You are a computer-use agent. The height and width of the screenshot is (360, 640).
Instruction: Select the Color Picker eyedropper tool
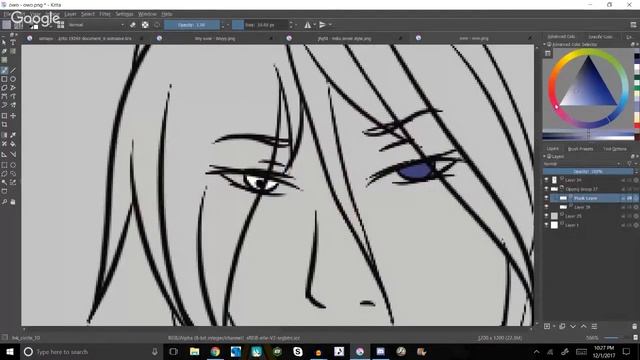tap(13, 135)
